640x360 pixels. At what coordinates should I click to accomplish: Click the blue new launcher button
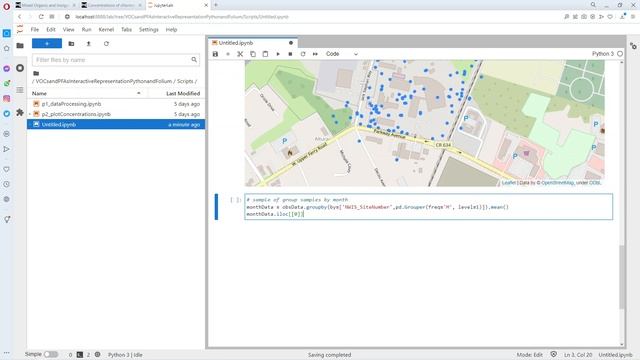[47, 43]
